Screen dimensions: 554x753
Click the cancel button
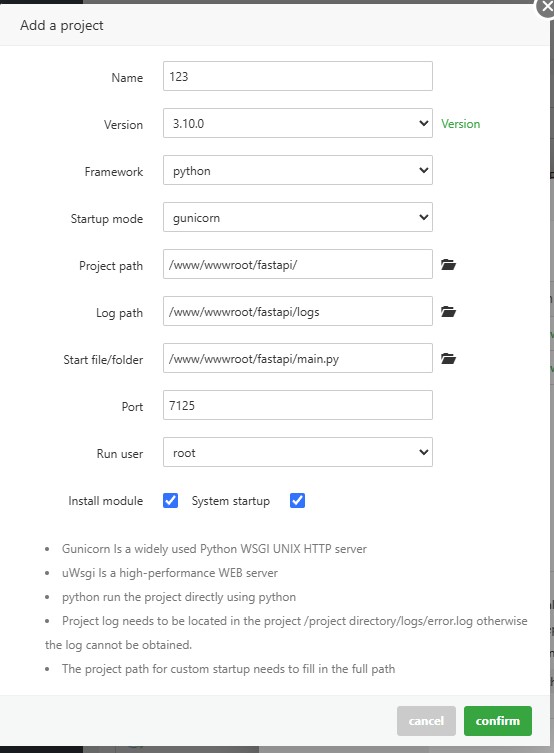pyautogui.click(x=426, y=721)
